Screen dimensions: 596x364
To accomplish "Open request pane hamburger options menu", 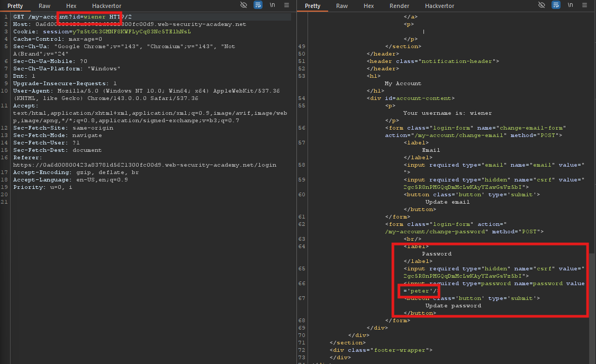I will 286,5.
